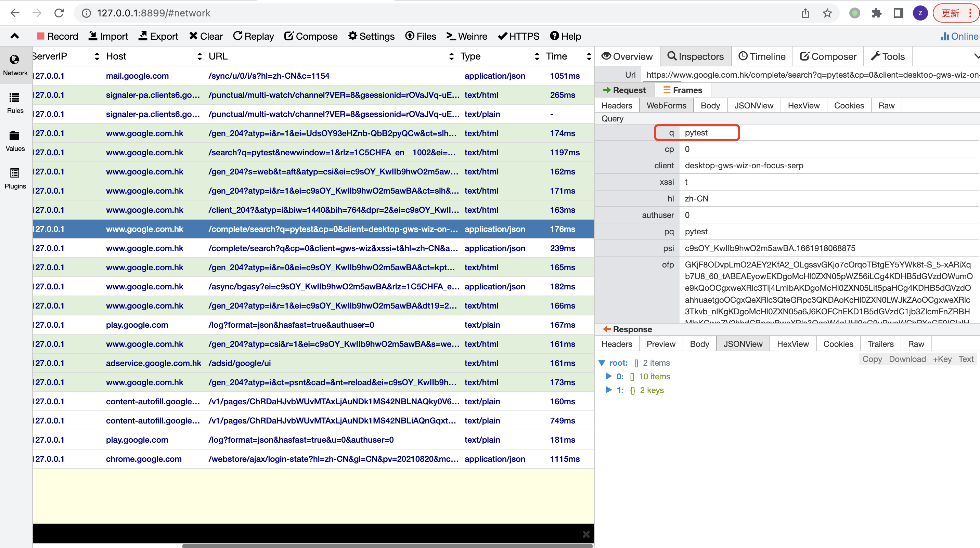This screenshot has width=980, height=548.
Task: Click Text in the JSON view
Action: coord(966,359)
